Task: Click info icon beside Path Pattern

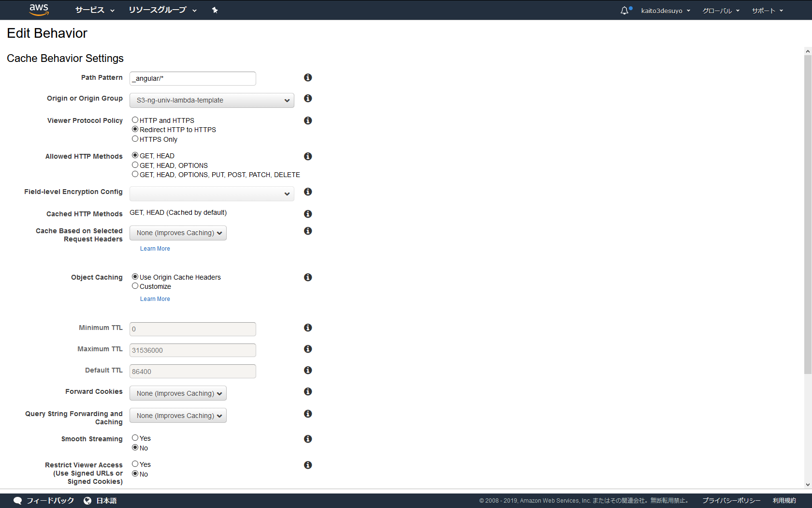Action: [x=308, y=77]
